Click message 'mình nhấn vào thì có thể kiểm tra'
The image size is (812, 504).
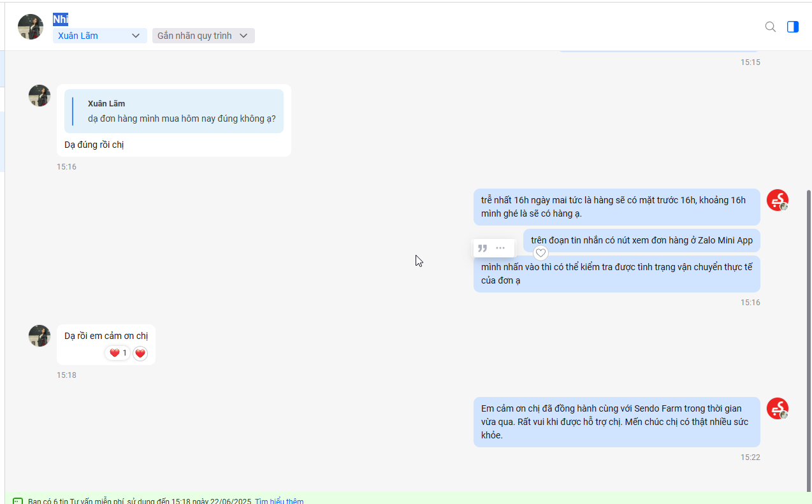click(x=617, y=274)
